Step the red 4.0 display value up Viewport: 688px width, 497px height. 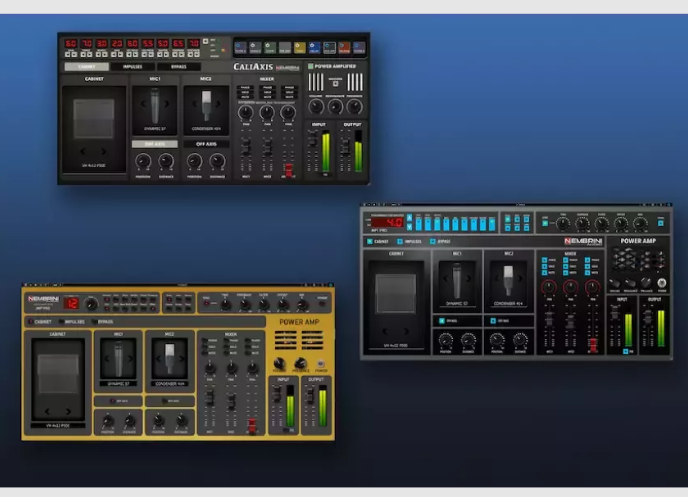tap(407, 218)
